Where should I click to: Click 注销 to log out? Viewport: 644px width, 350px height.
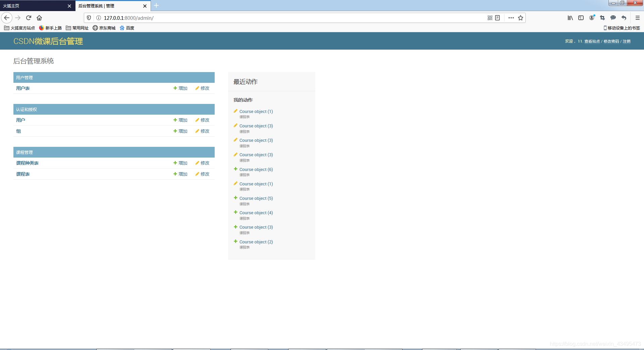tap(627, 41)
